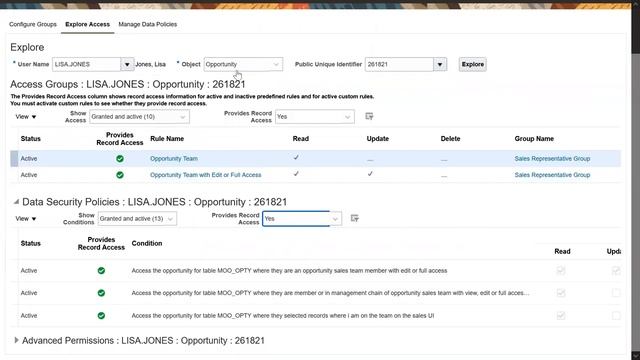Open Provides Record Access dropdown in Data Security Policies

pos(302,219)
